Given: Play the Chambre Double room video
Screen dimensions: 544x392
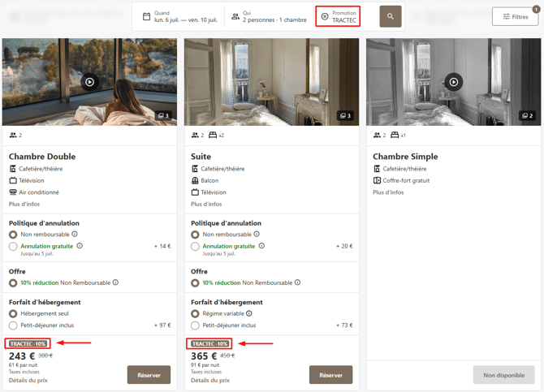Looking at the screenshot, I should (x=90, y=82).
